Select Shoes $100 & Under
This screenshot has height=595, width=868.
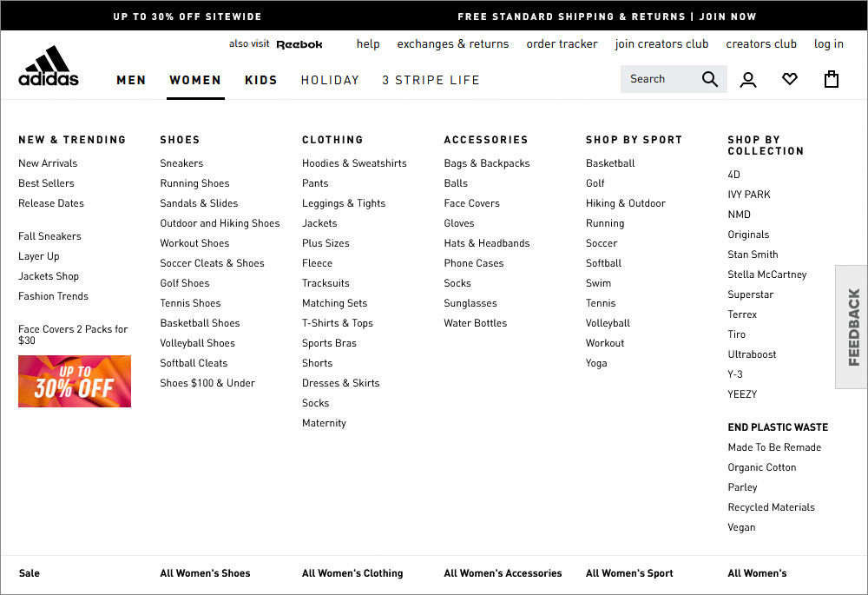pos(207,383)
